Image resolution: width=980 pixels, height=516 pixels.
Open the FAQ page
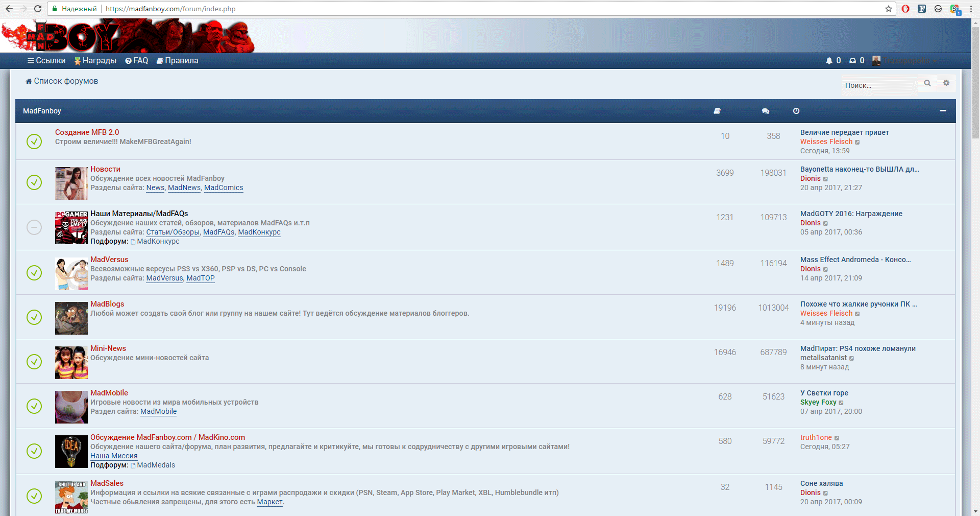click(x=137, y=61)
